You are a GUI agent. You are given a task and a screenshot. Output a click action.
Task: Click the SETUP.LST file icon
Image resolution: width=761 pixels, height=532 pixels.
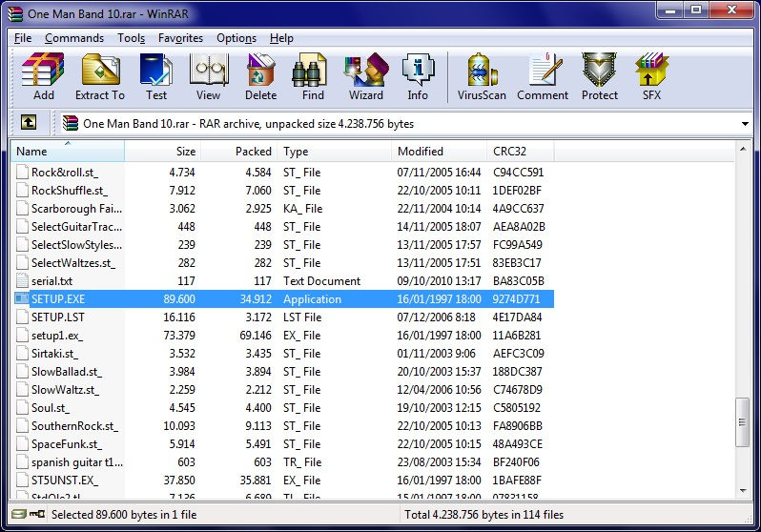22,317
